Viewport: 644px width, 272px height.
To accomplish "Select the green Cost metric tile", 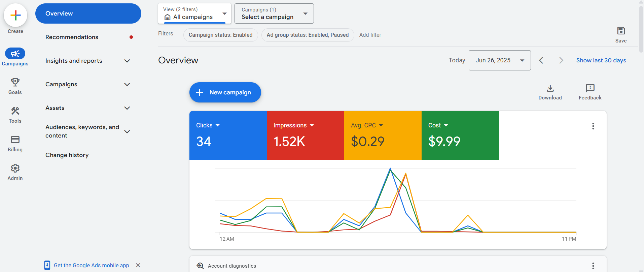I will point(460,135).
